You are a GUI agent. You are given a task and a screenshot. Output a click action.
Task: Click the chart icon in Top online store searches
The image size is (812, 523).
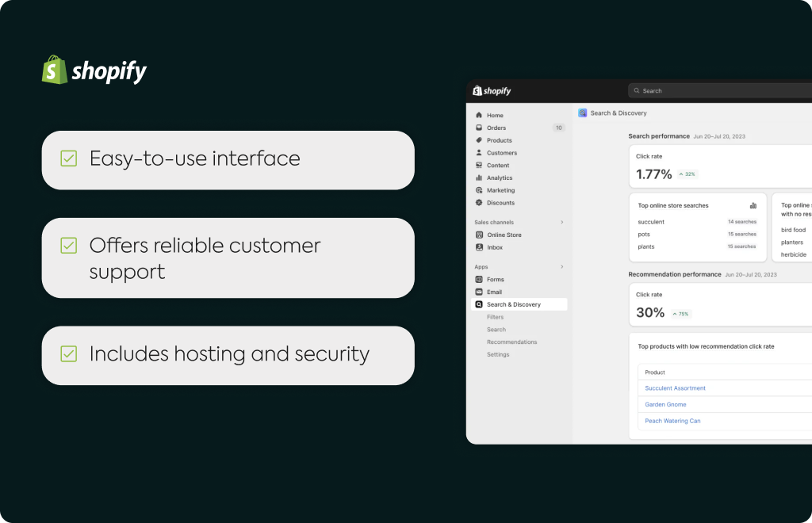(753, 205)
